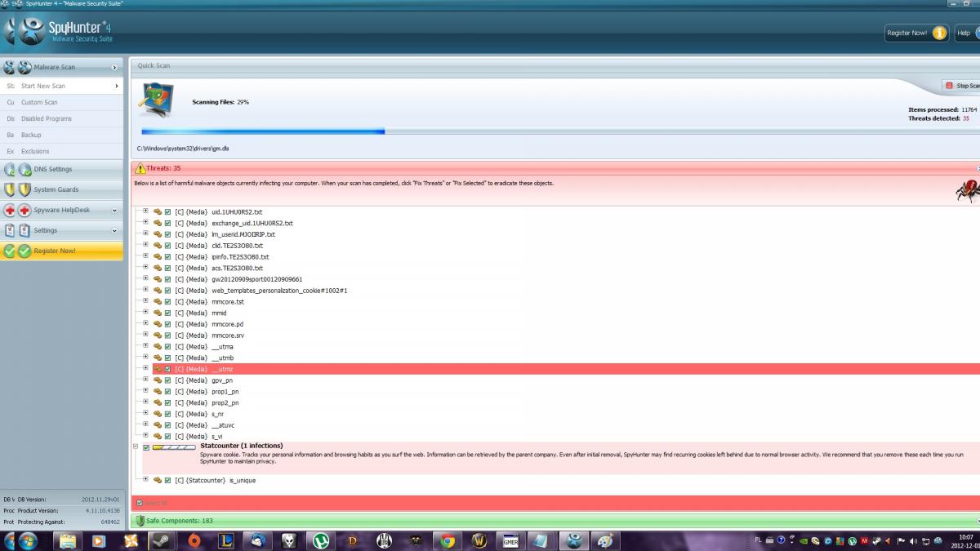This screenshot has width=980, height=551.
Task: Click the yellow Register Now! sidebar button
Action: point(61,251)
